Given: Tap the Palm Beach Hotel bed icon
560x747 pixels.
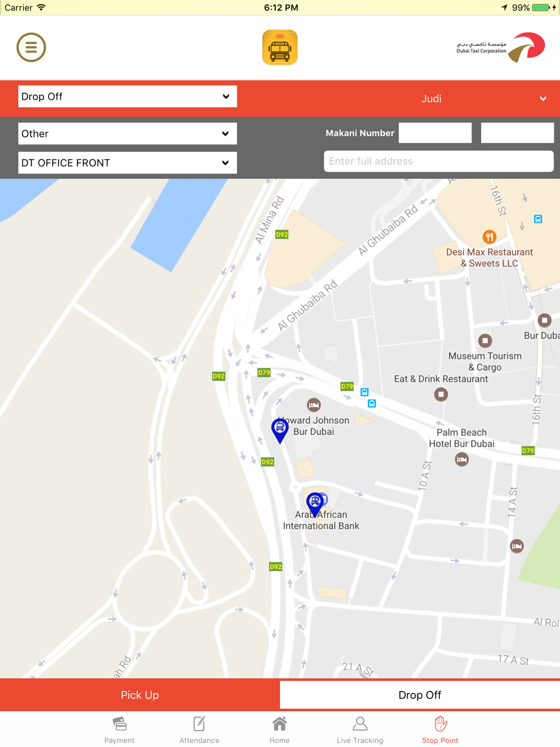Looking at the screenshot, I should (461, 460).
